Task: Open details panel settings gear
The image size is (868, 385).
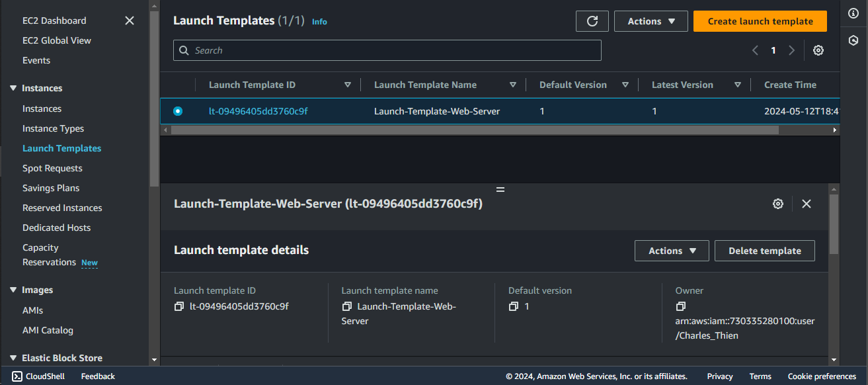Action: (778, 204)
